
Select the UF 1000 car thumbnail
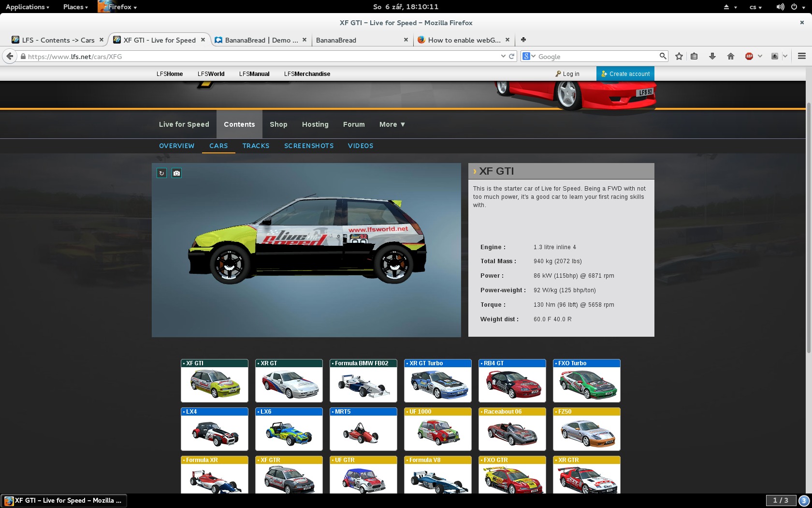click(438, 429)
